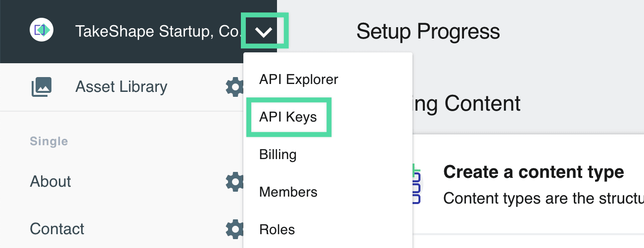Click the TakeShape Startup, Co. project name
Viewport: 644px width, 248px height.
pyautogui.click(x=158, y=32)
